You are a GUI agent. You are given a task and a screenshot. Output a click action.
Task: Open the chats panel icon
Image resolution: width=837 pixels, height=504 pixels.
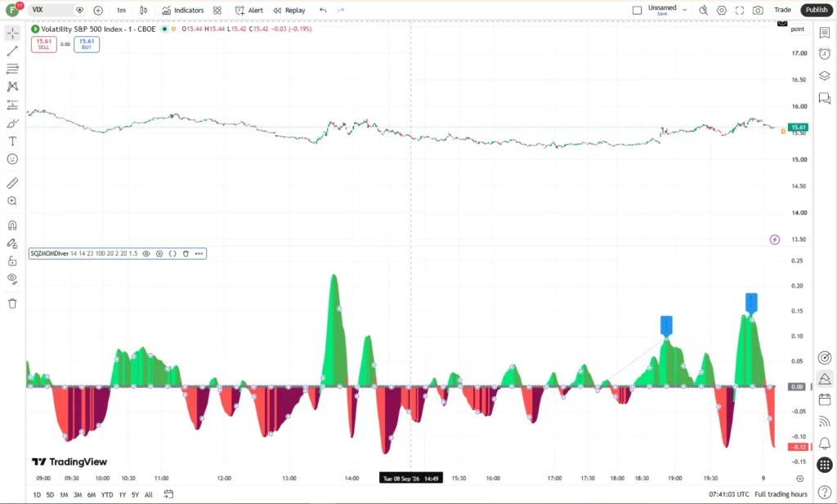point(825,98)
